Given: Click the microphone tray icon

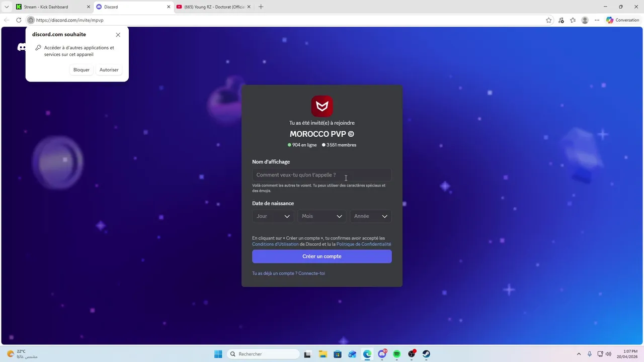Looking at the screenshot, I should (x=590, y=354).
